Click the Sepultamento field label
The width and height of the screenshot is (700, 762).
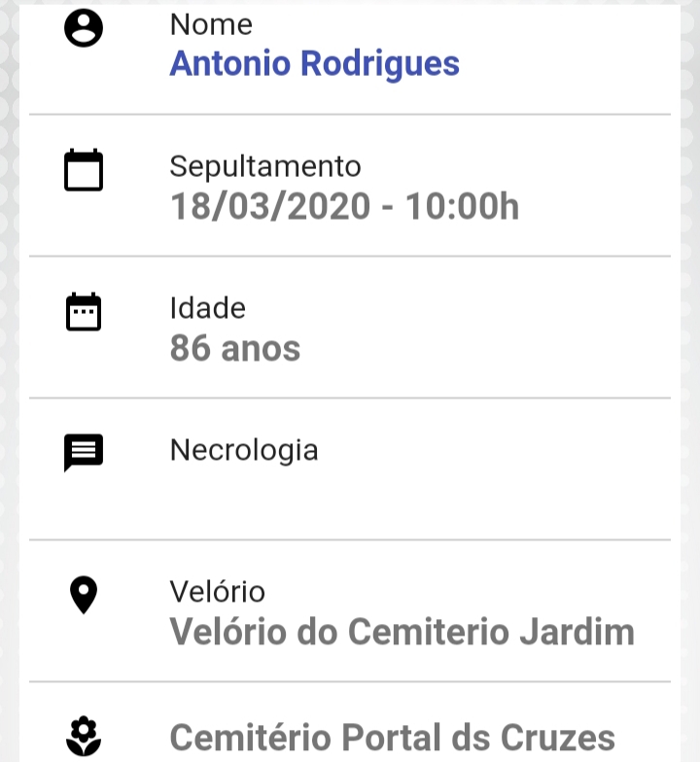[x=265, y=167]
